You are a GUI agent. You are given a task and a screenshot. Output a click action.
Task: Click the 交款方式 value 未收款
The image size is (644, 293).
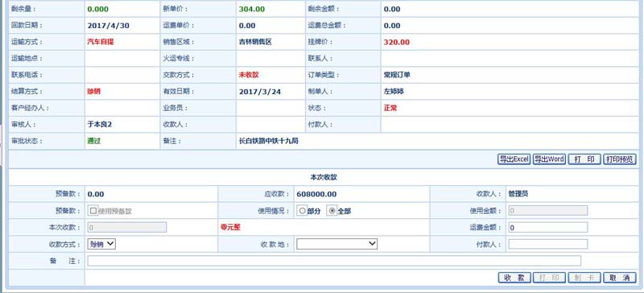[249, 75]
